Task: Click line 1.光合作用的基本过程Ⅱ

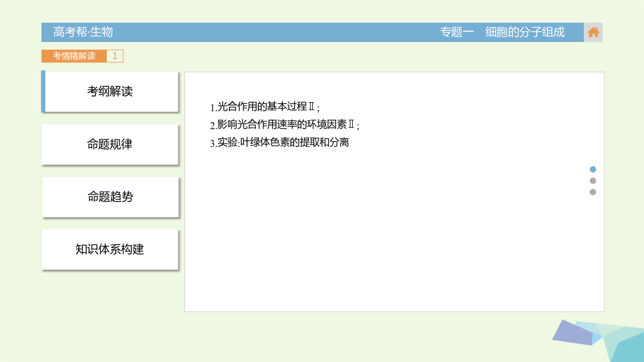Action: pyautogui.click(x=265, y=107)
